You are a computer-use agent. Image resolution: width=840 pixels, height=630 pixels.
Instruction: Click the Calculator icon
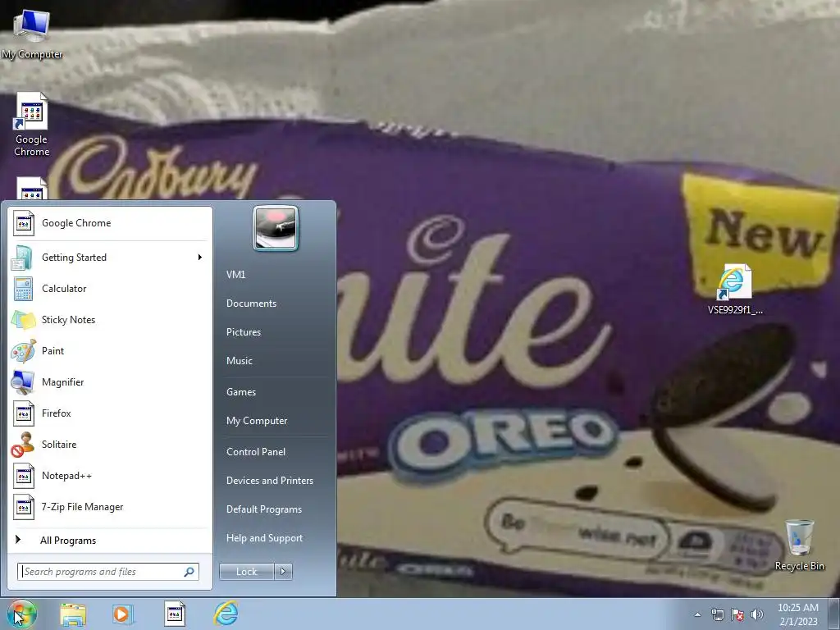point(23,289)
